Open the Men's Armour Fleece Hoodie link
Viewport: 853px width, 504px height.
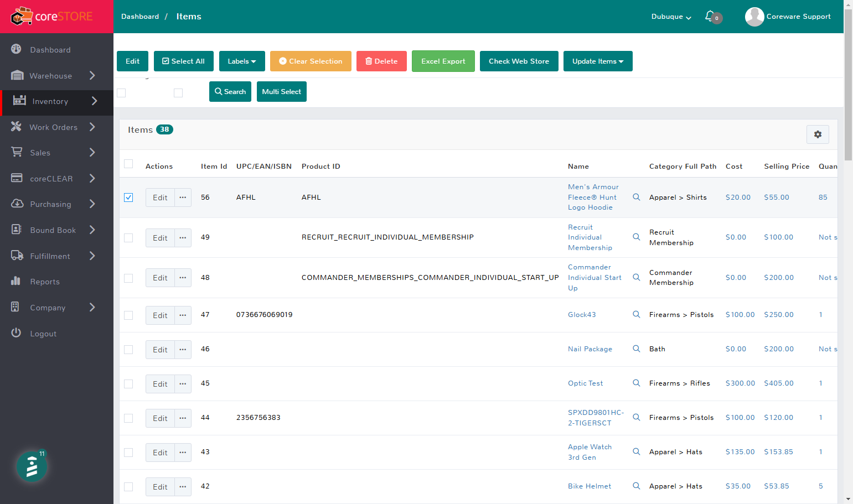click(593, 198)
